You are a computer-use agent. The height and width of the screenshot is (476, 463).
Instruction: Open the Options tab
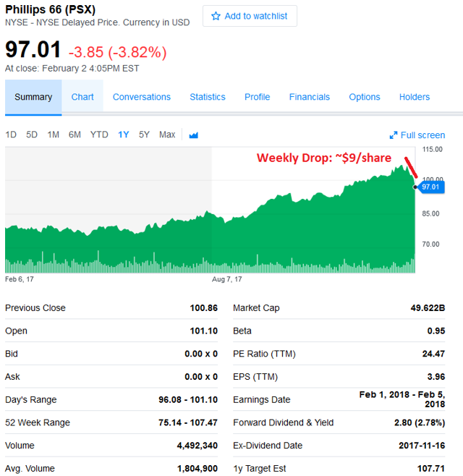pyautogui.click(x=365, y=97)
